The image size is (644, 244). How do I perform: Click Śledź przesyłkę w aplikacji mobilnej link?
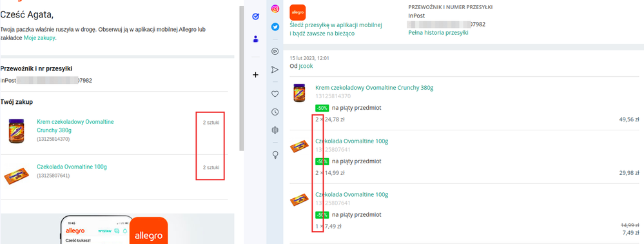(336, 29)
